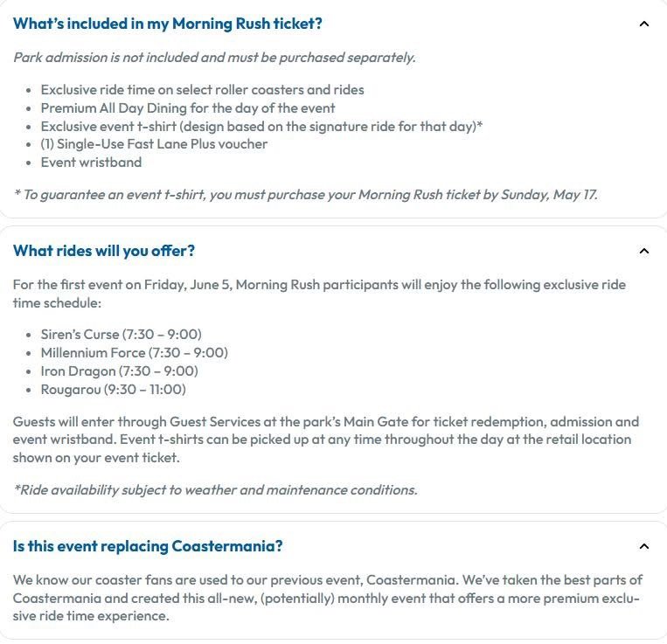Select the Rougarou ride time entry

click(113, 390)
